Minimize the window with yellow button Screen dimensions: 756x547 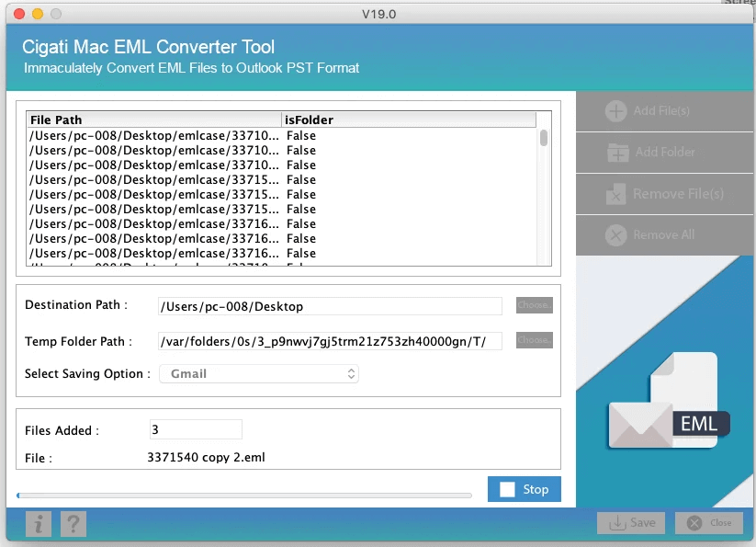pos(38,14)
